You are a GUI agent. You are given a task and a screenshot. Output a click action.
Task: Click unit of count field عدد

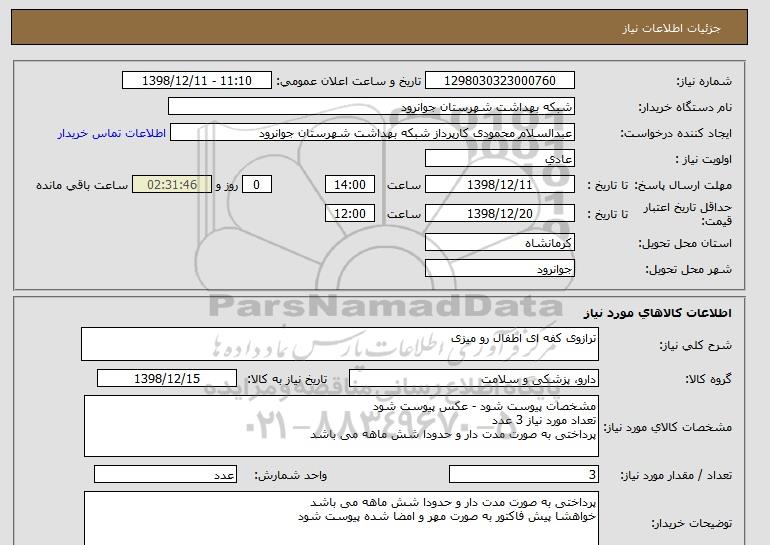tap(165, 475)
